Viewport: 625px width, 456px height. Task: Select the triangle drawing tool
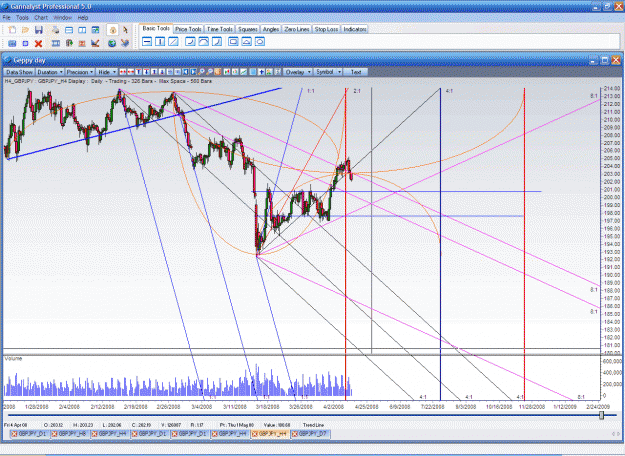(246, 41)
